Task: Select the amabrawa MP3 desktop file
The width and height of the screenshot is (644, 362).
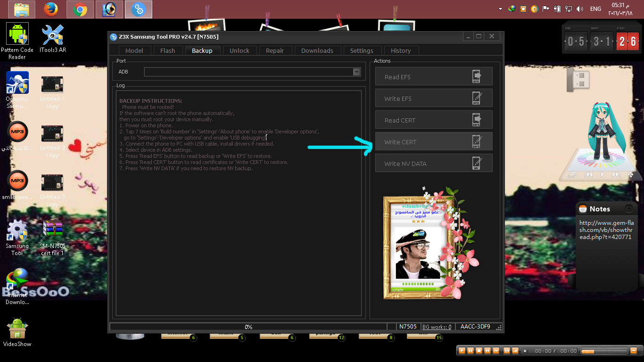Action: pos(17,186)
